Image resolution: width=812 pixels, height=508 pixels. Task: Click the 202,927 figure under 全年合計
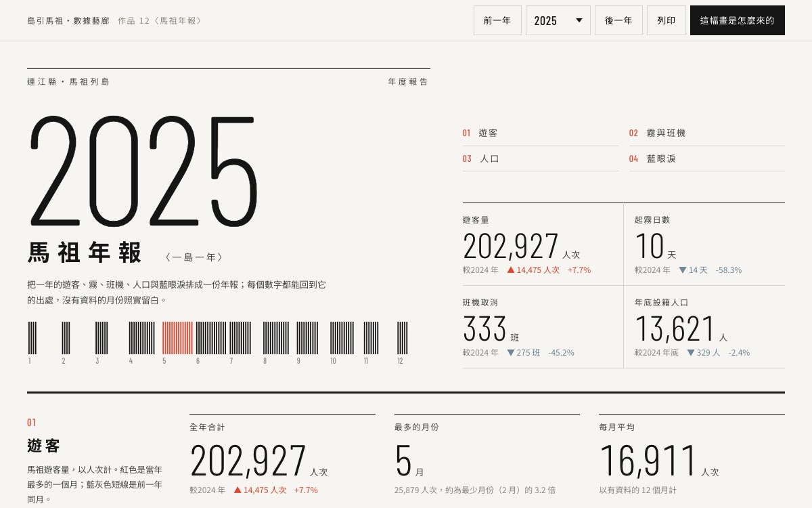coord(248,461)
